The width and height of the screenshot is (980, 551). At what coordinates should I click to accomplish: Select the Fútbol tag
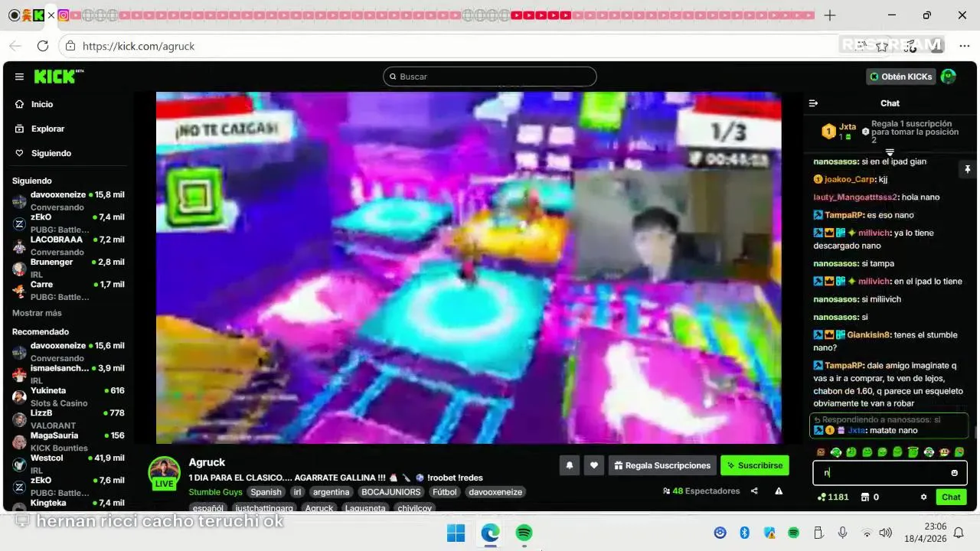coord(444,492)
